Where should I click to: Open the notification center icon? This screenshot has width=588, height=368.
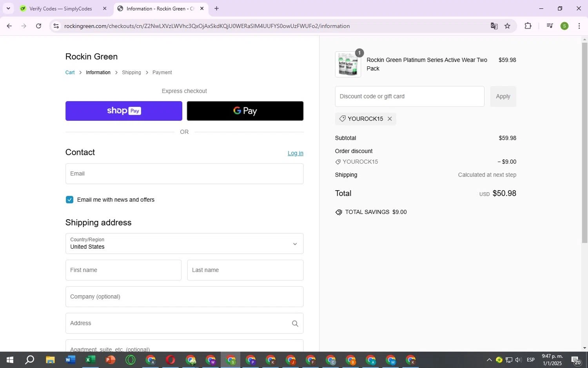point(576,360)
